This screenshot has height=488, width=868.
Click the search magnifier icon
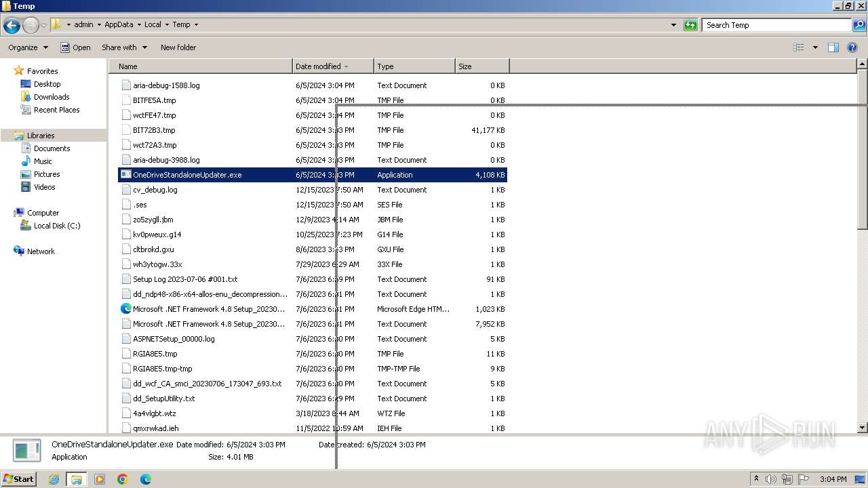point(859,25)
